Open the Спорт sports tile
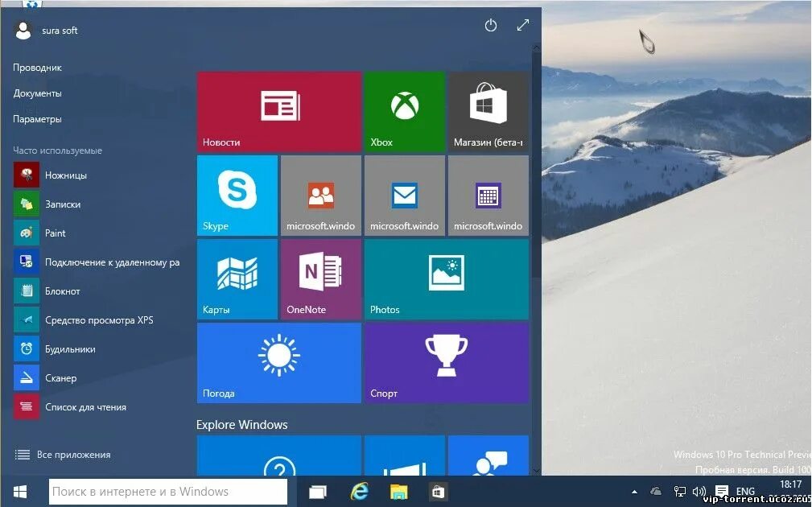 (x=447, y=363)
